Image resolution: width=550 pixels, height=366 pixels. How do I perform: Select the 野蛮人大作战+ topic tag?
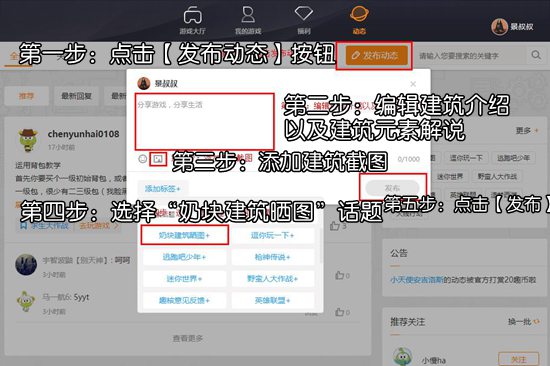tap(273, 279)
